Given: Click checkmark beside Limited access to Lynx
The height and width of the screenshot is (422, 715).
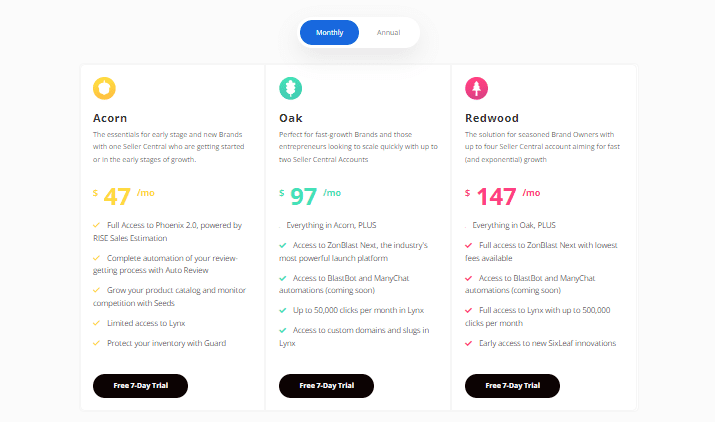Looking at the screenshot, I should (96, 323).
